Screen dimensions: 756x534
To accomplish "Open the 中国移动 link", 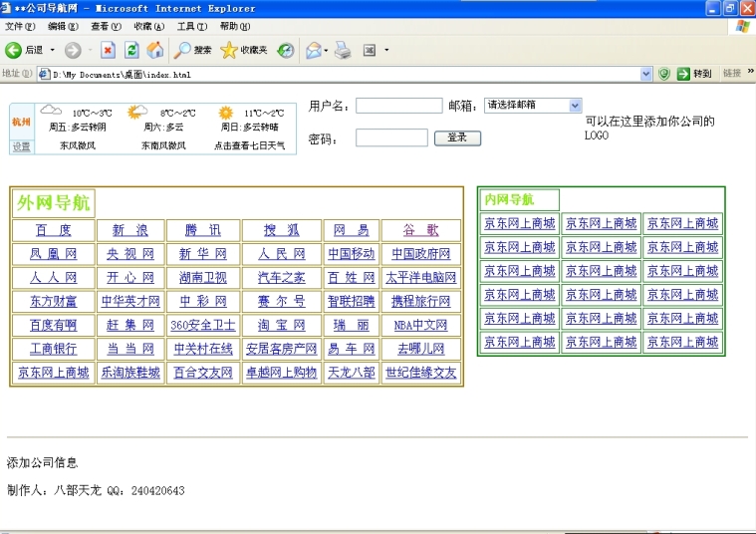I will [x=352, y=254].
